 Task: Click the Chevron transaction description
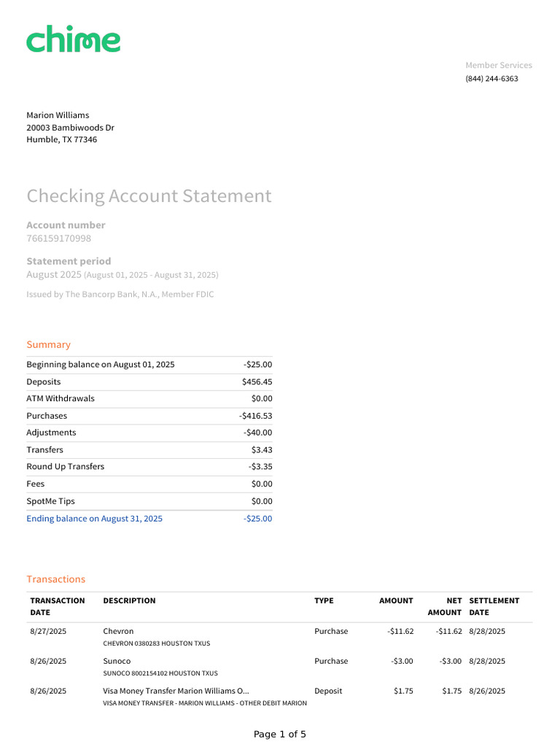(118, 631)
